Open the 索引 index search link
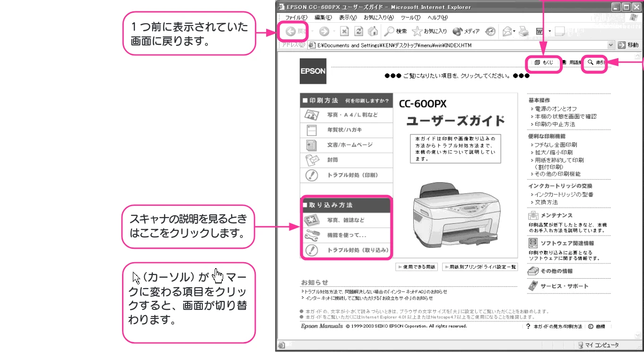 pyautogui.click(x=596, y=62)
